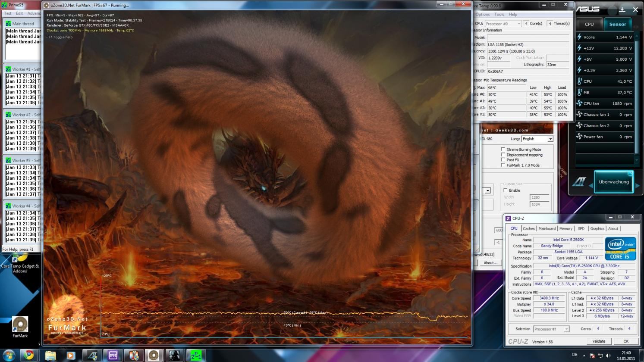This screenshot has width=644, height=362.
Task: Toggle the Post FX checkbox
Action: pos(503,160)
